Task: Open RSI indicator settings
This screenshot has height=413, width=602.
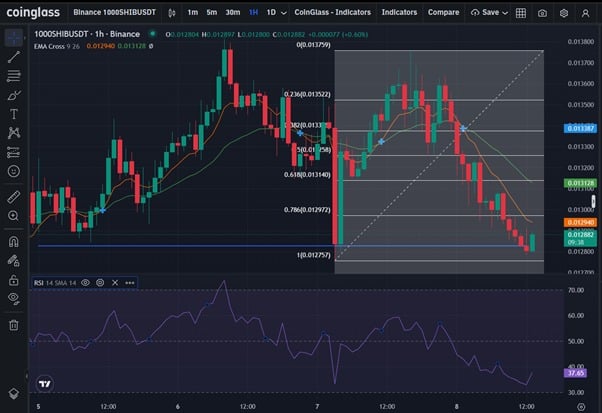Action: (100, 283)
